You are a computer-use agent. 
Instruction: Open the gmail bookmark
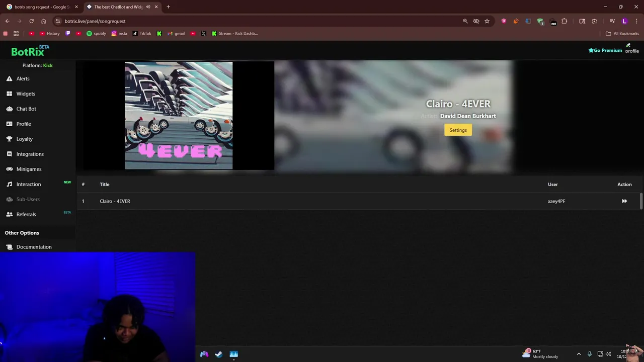[176, 34]
